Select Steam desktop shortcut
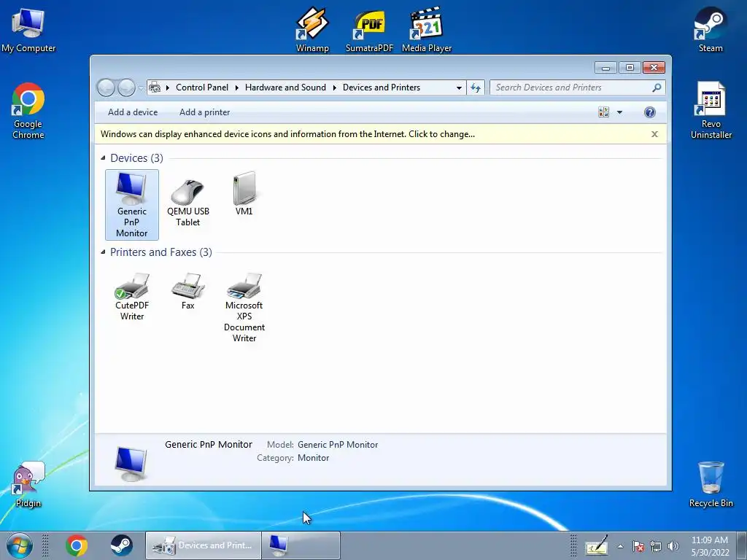The height and width of the screenshot is (560, 747). [711, 29]
